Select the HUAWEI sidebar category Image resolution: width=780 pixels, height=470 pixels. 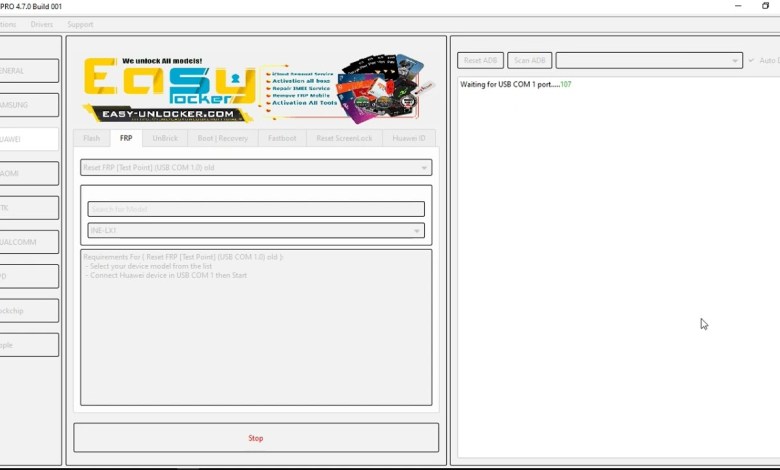29,139
